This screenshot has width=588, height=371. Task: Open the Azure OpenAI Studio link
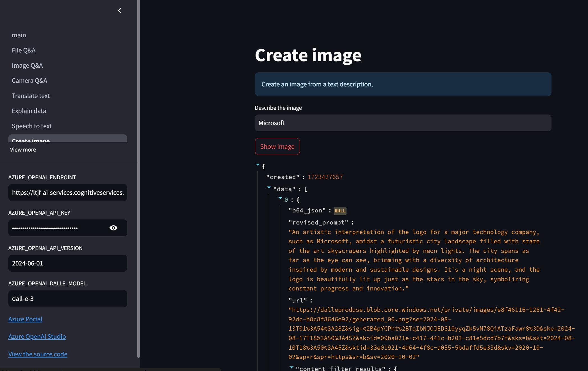tap(37, 336)
